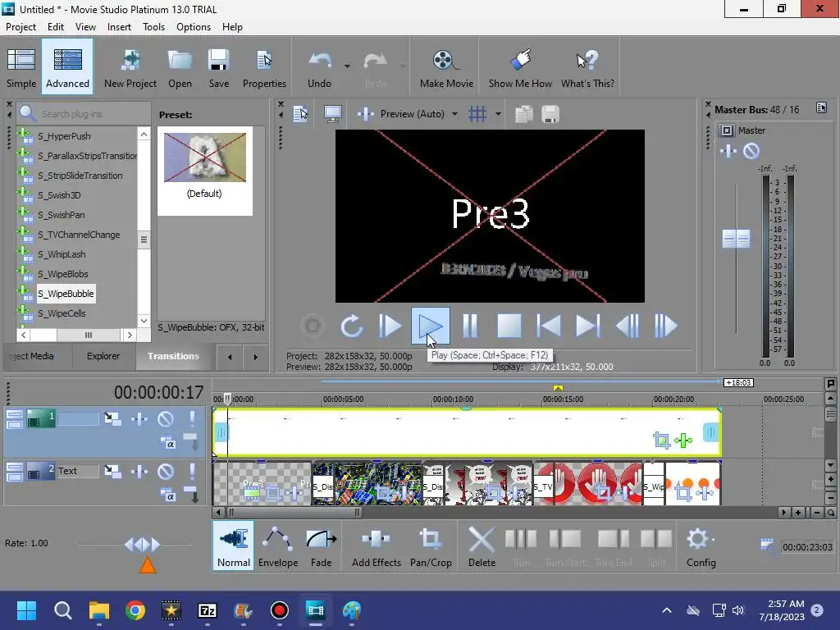
Task: Select the Envelope tool
Action: (x=278, y=546)
